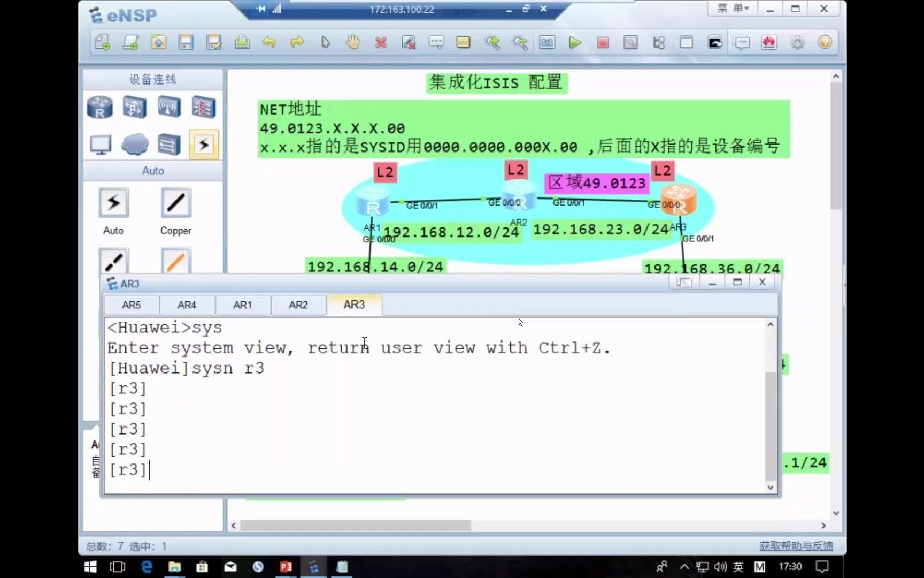Open Edge browser from the taskbar
This screenshot has height=578, width=924.
(x=147, y=567)
